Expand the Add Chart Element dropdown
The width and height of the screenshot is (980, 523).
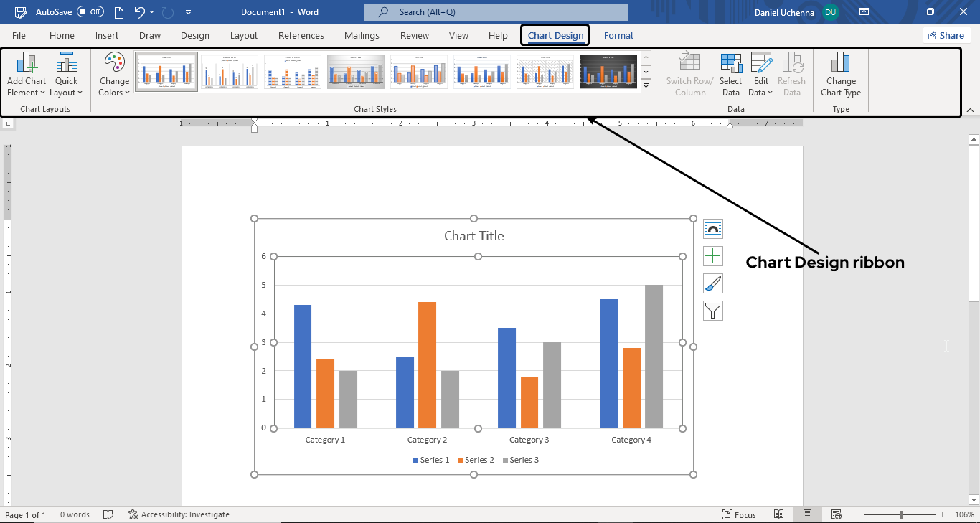[x=27, y=74]
